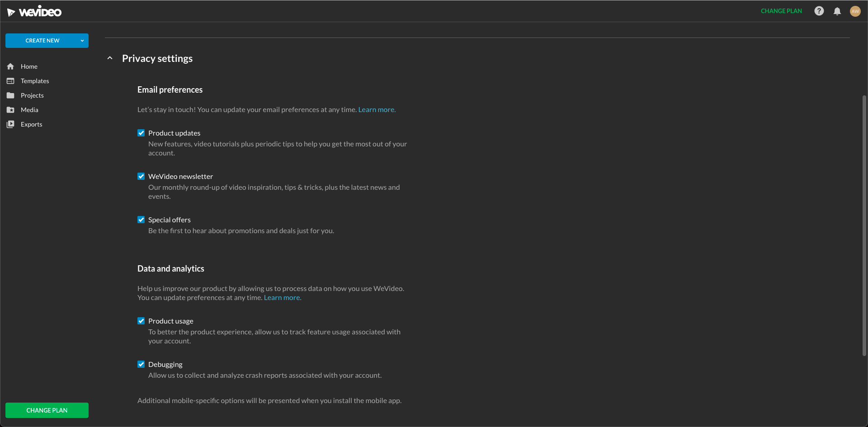
Task: Uncheck the Product updates checkbox
Action: (x=141, y=133)
